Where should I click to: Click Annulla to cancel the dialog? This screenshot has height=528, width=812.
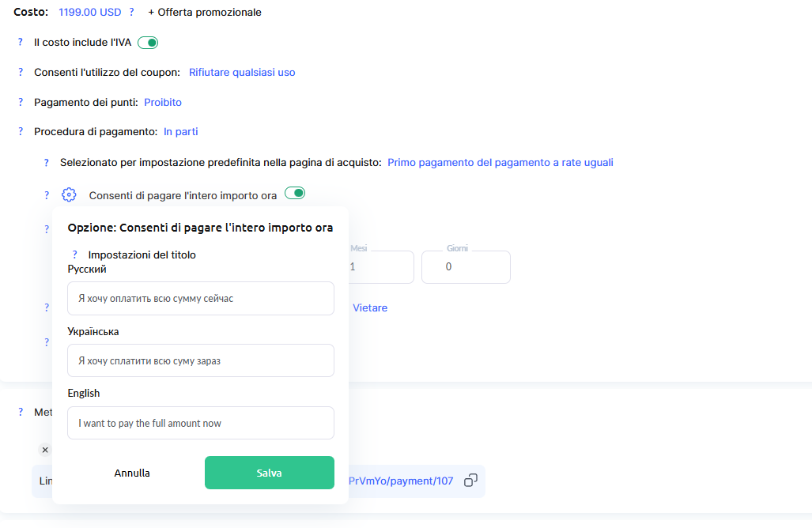pyautogui.click(x=132, y=473)
